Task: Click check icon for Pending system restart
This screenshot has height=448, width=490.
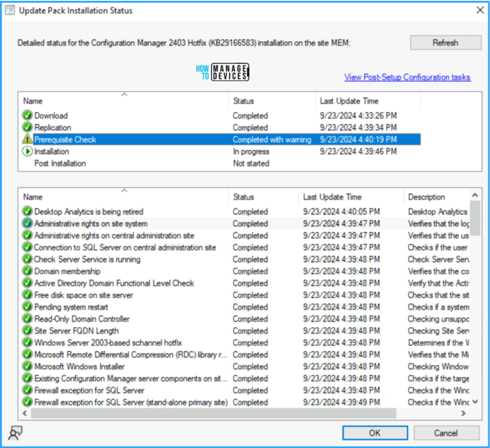Action: point(27,307)
